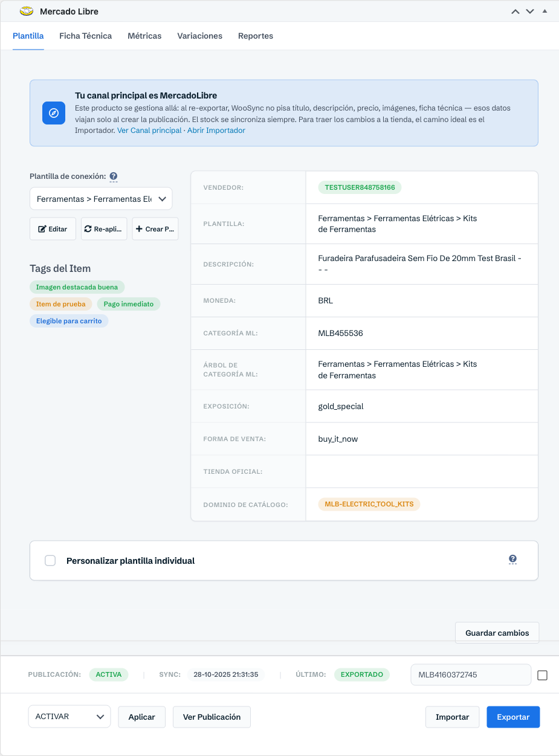
Task: Click the Aplicar button
Action: [142, 717]
